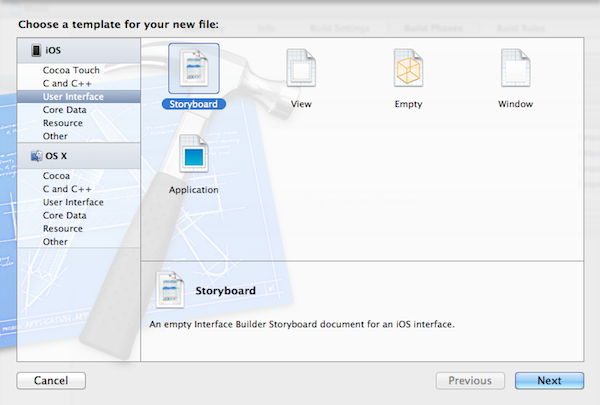Screen dimensions: 600x405
Task: Click the Window template label
Action: pyautogui.click(x=515, y=104)
